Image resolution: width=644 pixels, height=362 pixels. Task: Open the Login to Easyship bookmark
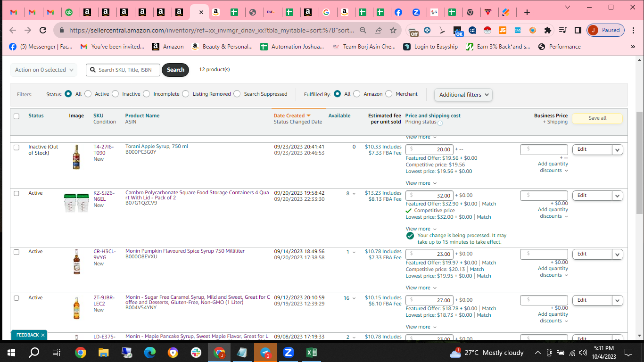coord(431,47)
